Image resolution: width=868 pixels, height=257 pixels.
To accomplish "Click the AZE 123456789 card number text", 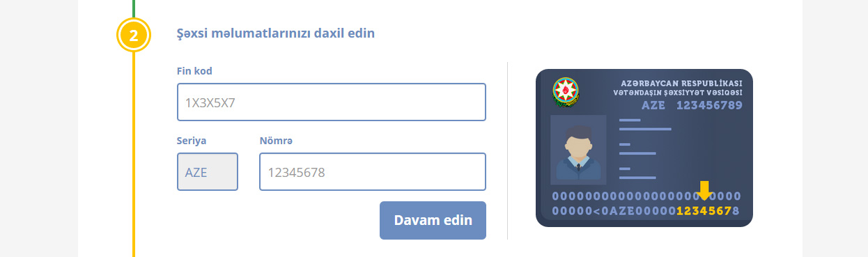I will 692,105.
